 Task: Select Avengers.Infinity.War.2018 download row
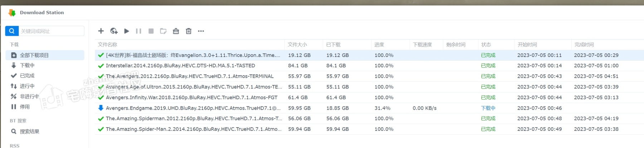tap(369, 97)
